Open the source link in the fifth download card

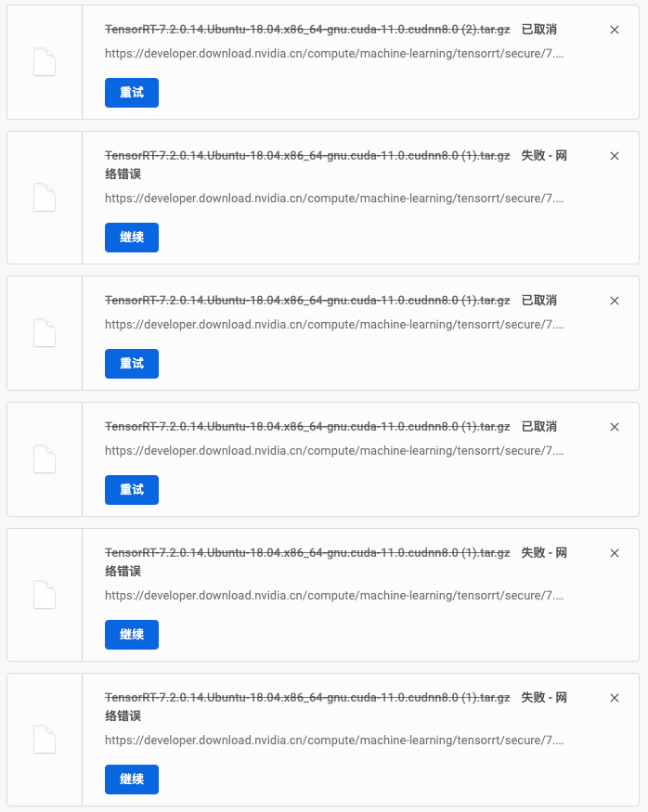(x=334, y=596)
